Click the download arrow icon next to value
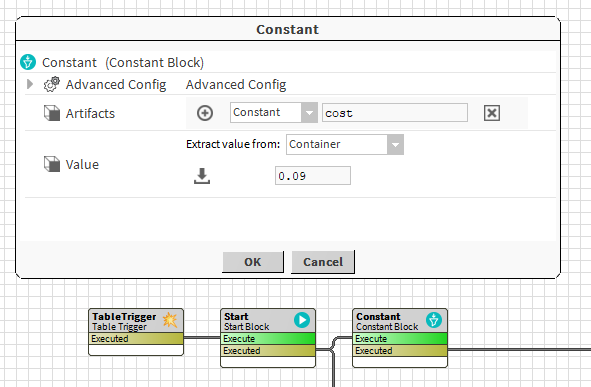 click(202, 176)
